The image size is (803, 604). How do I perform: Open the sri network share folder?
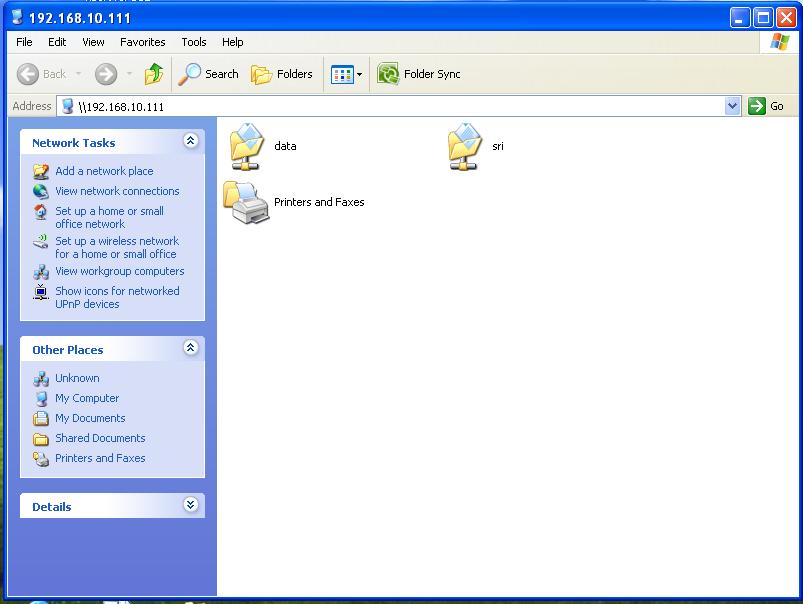464,147
